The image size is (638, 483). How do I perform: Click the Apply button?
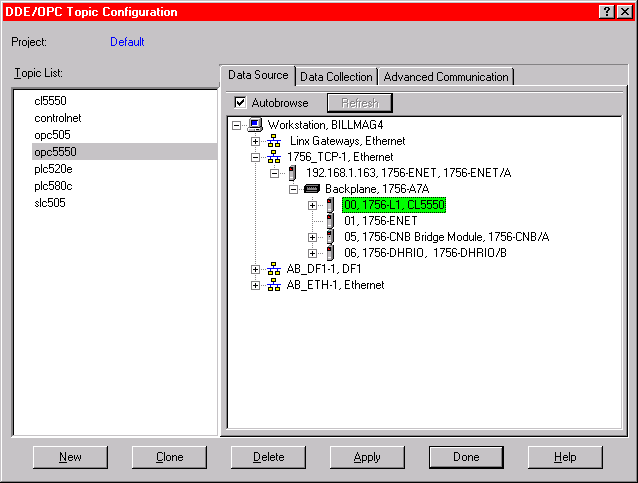[x=367, y=457]
